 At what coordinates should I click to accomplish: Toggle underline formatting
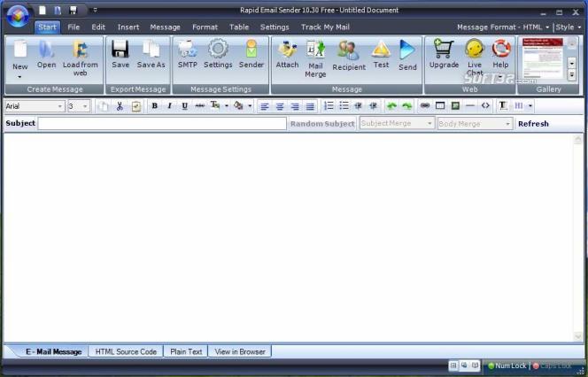point(184,106)
